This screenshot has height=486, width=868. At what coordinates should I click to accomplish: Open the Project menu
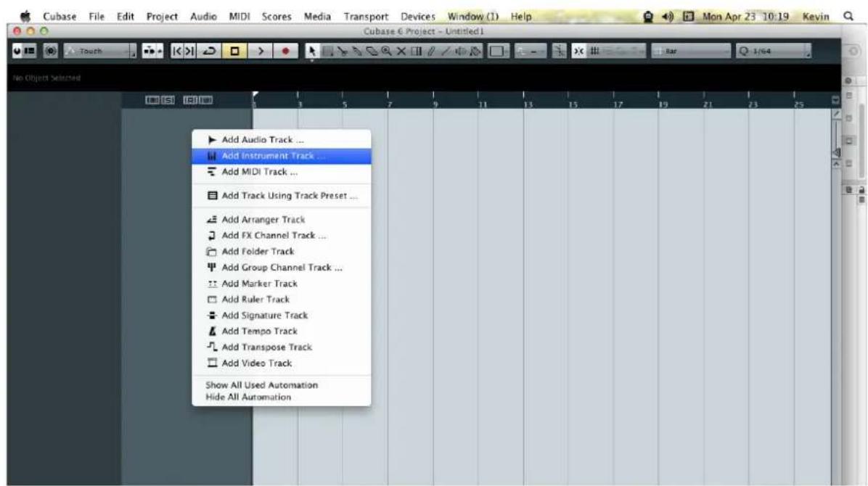pyautogui.click(x=162, y=16)
